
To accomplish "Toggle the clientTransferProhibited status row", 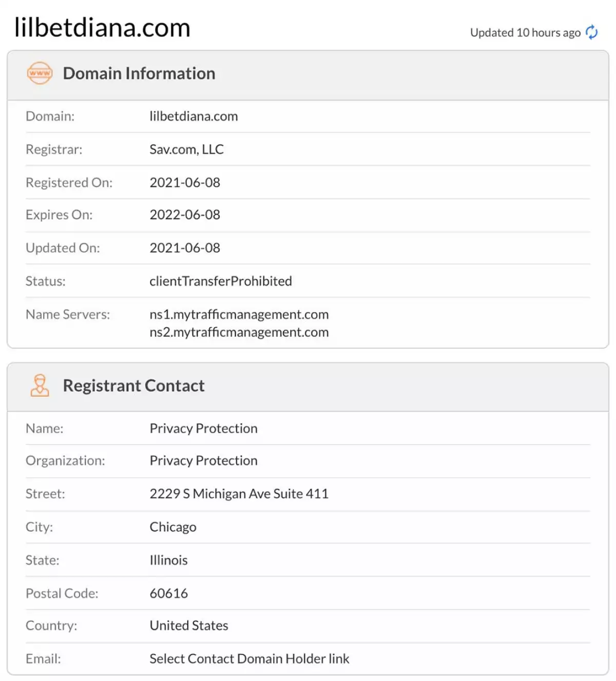I will click(x=221, y=281).
